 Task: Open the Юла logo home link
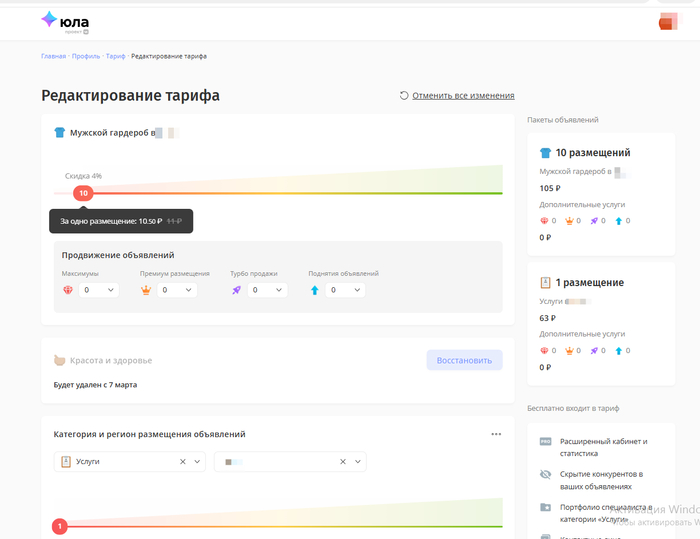(65, 22)
